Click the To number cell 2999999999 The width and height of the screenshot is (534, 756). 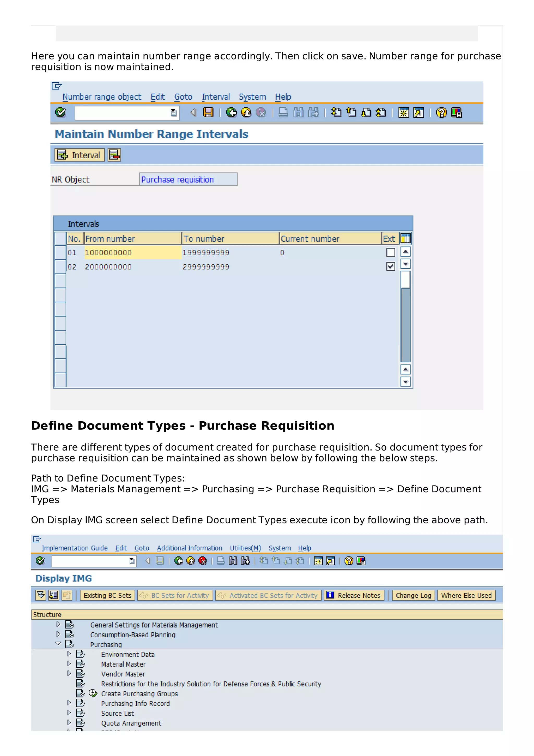(230, 267)
